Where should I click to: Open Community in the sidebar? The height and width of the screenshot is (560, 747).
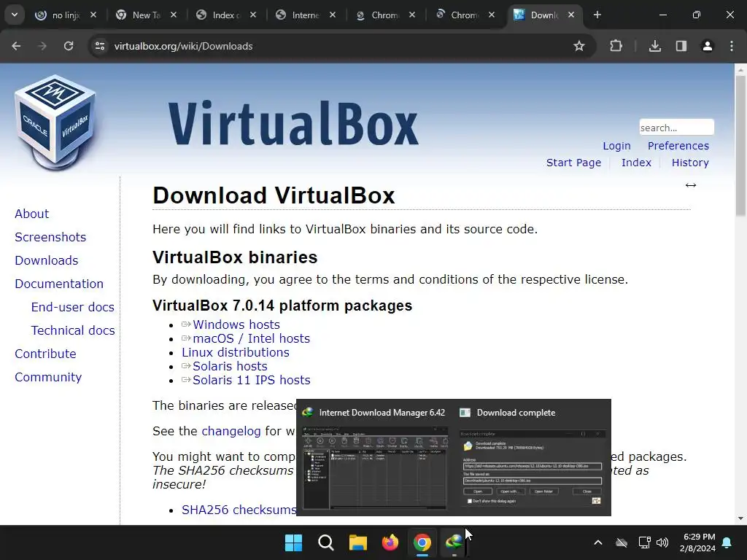pyautogui.click(x=48, y=377)
